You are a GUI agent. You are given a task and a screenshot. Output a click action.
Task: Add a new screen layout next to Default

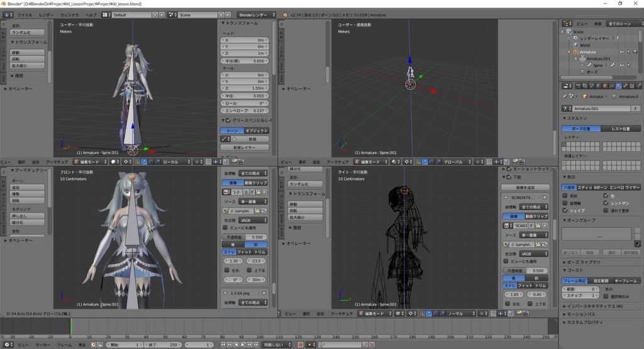click(155, 15)
